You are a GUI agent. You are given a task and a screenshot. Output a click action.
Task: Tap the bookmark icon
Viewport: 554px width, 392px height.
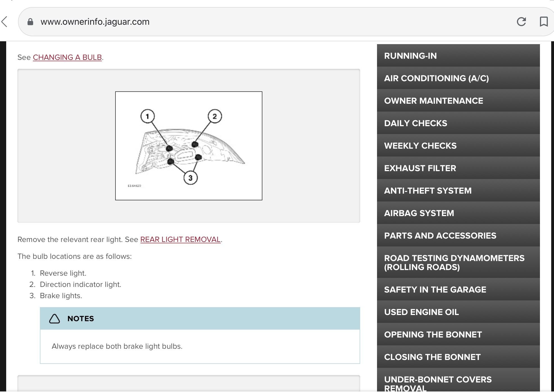point(544,22)
